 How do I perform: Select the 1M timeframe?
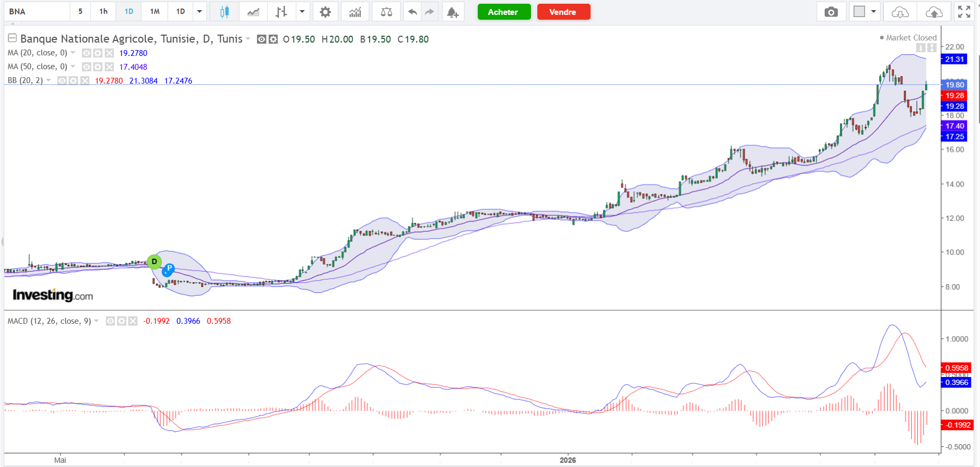coord(155,11)
